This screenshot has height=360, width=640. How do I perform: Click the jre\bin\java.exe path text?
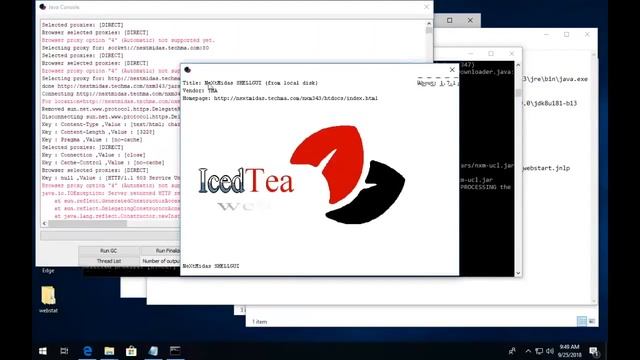[x=555, y=79]
